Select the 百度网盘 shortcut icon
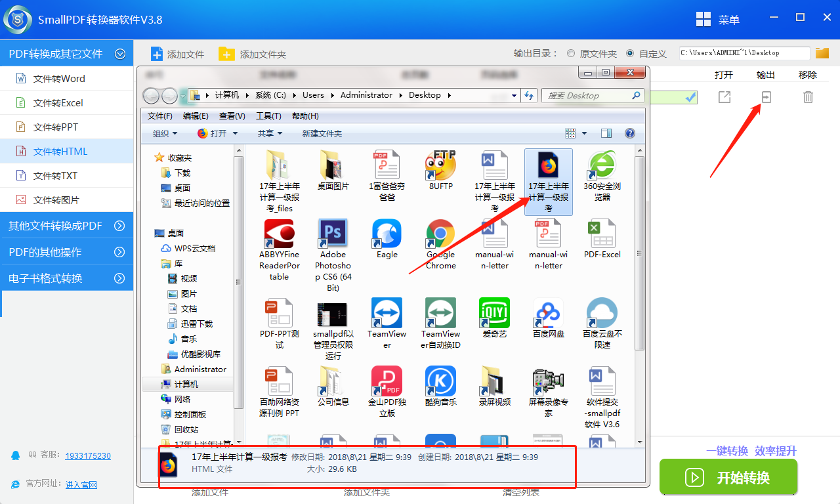 pos(549,313)
